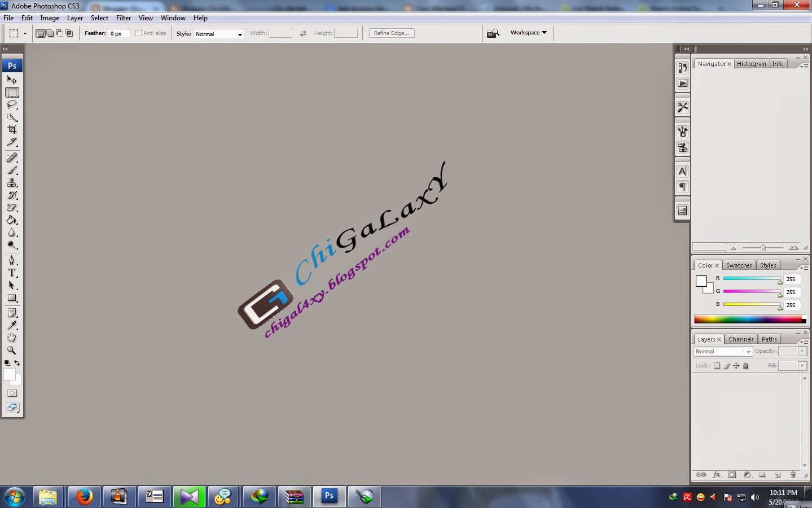The height and width of the screenshot is (508, 812).
Task: Open Firefox from the Windows taskbar
Action: (x=85, y=497)
